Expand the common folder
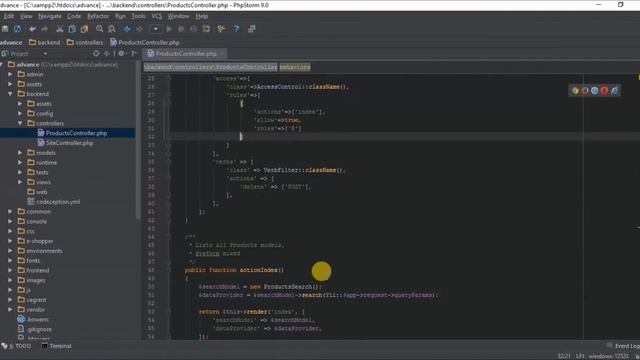The width and height of the screenshot is (640, 360). [10, 211]
